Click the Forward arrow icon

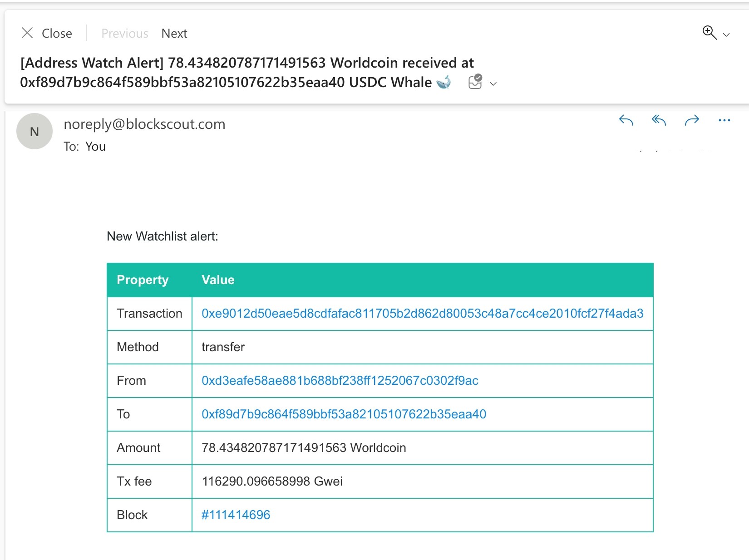tap(692, 120)
